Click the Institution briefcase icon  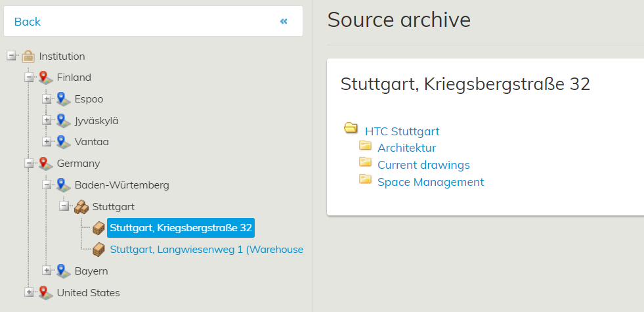[28, 56]
